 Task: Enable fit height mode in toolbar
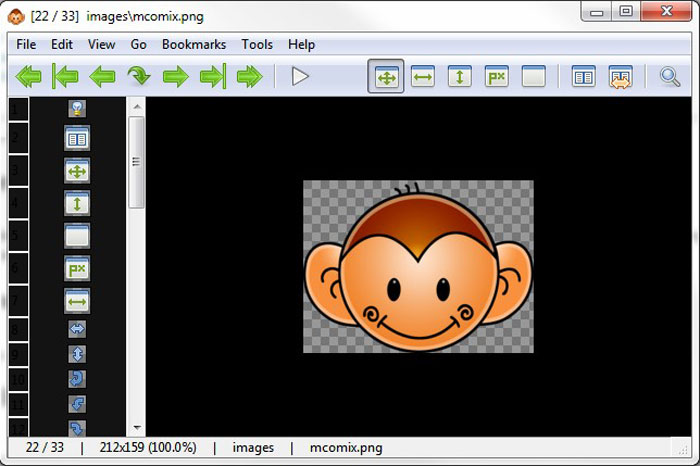pos(459,76)
